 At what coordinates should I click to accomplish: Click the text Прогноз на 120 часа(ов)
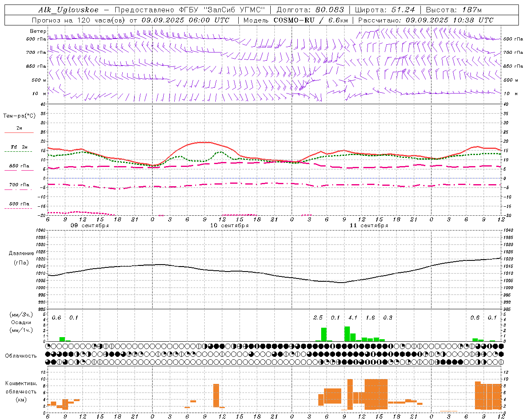point(79,20)
